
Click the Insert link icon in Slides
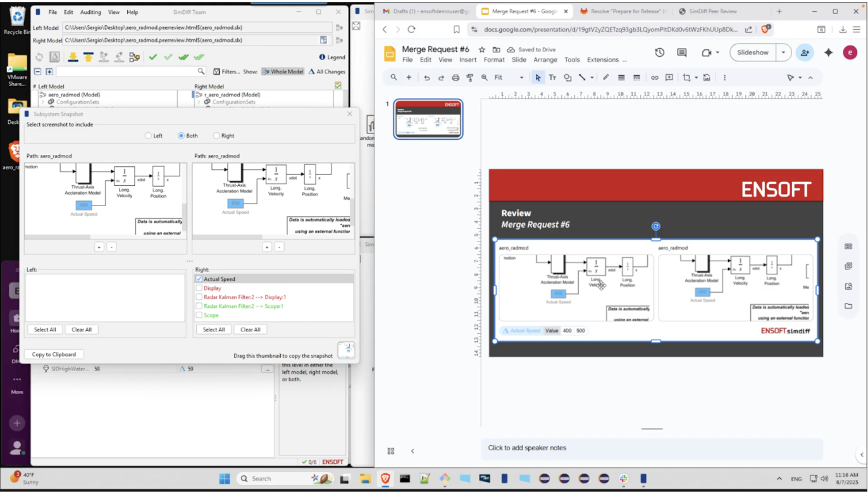(654, 78)
